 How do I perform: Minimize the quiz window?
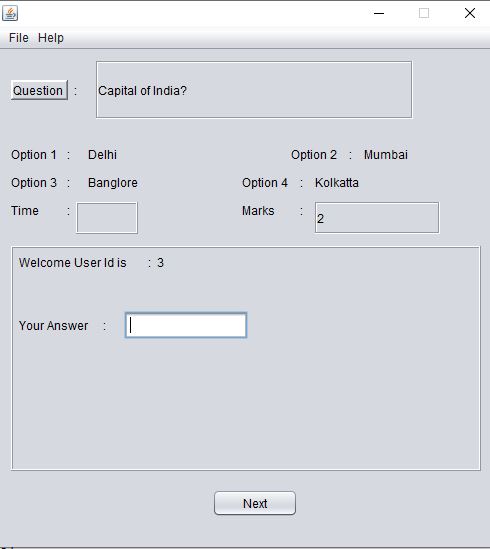[x=379, y=13]
